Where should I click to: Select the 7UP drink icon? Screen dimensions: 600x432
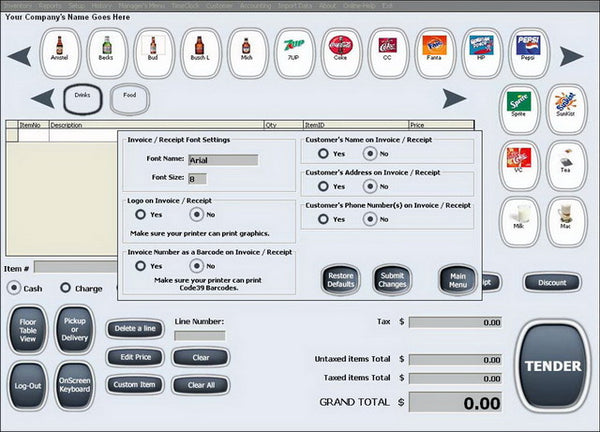[x=294, y=53]
